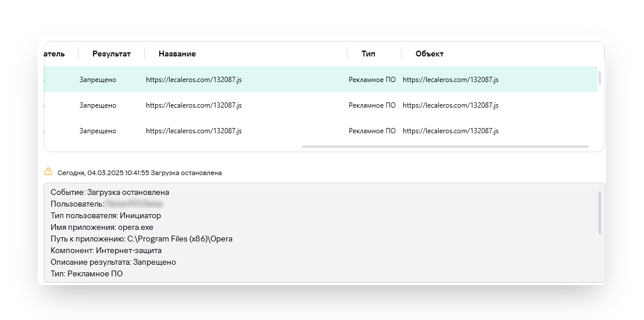This screenshot has width=644, height=320.
Task: Sort by the Объект column header
Action: click(429, 54)
